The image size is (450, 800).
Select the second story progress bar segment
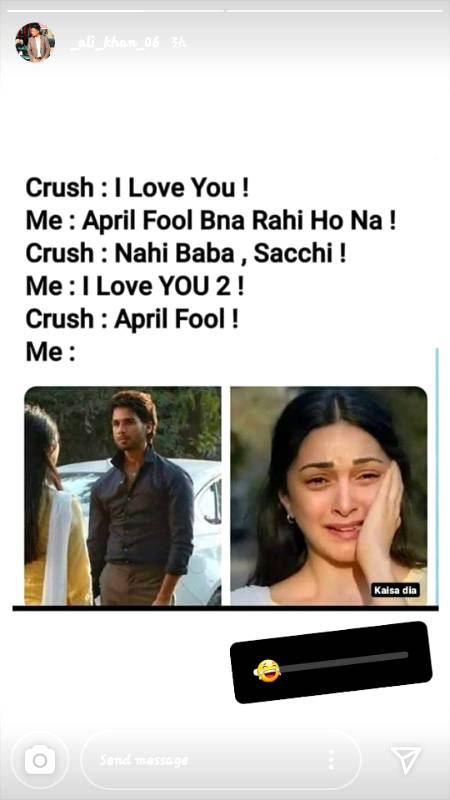click(x=335, y=11)
